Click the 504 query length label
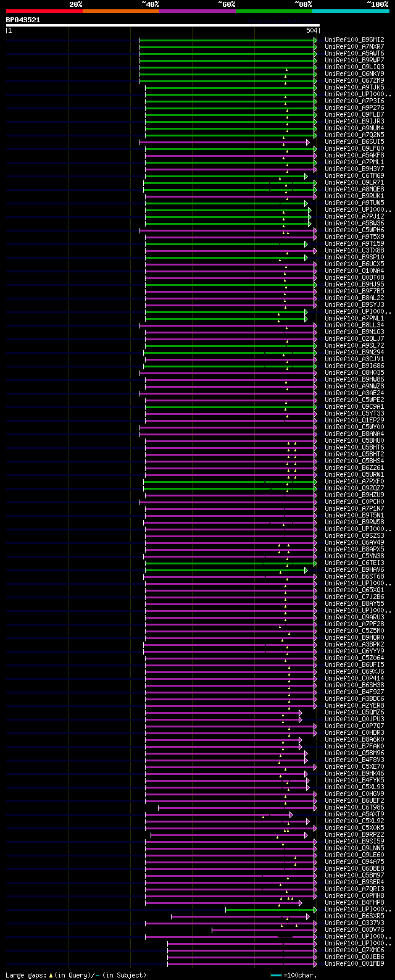The image size is (395, 980). pos(311,30)
